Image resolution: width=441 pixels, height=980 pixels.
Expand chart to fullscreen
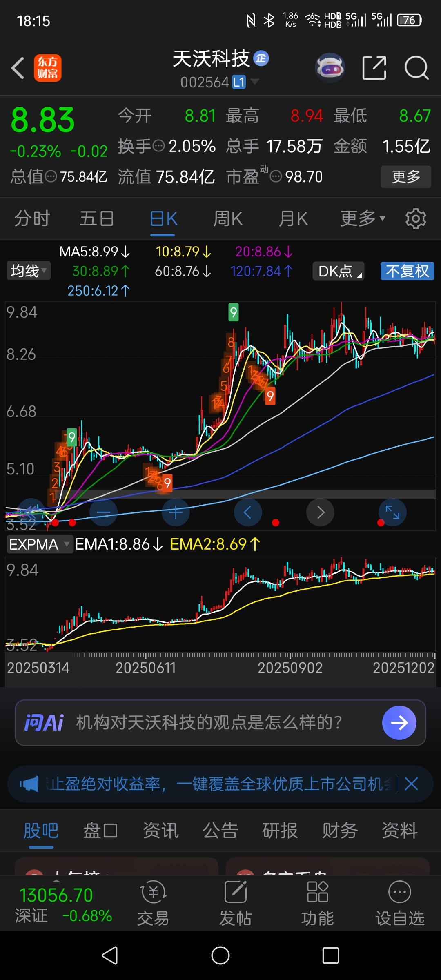point(392,512)
